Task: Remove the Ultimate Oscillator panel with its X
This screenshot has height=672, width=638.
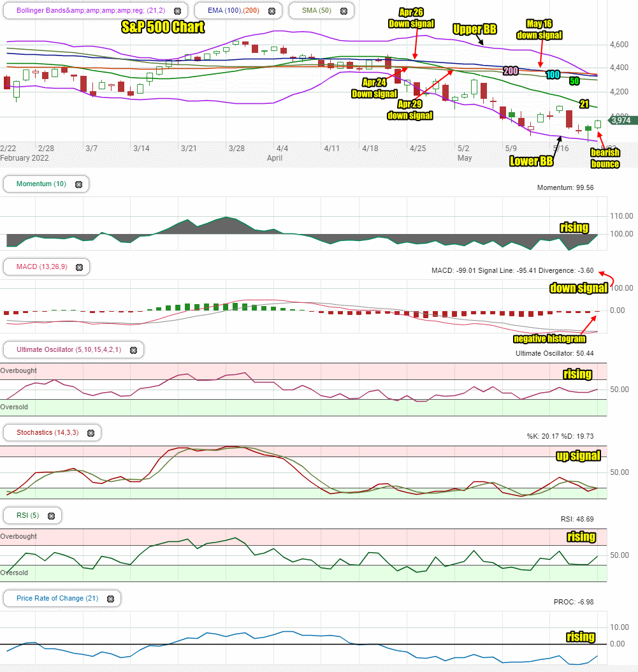Action: [134, 350]
